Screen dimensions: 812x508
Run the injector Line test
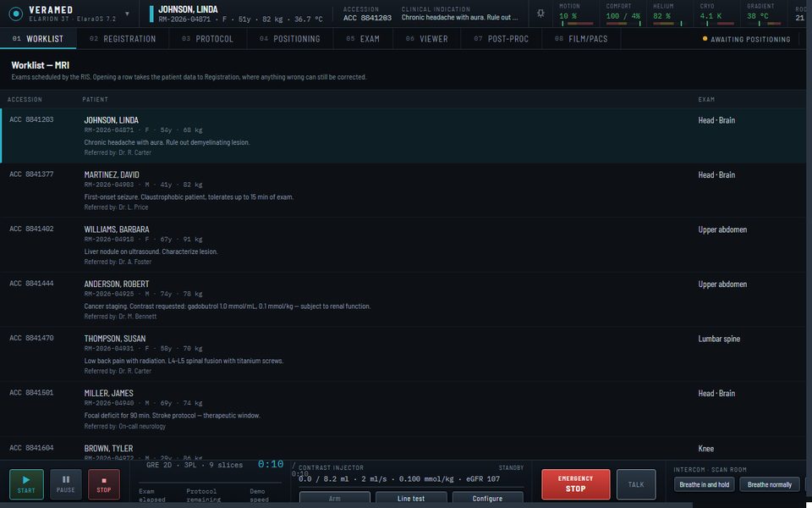pos(411,499)
